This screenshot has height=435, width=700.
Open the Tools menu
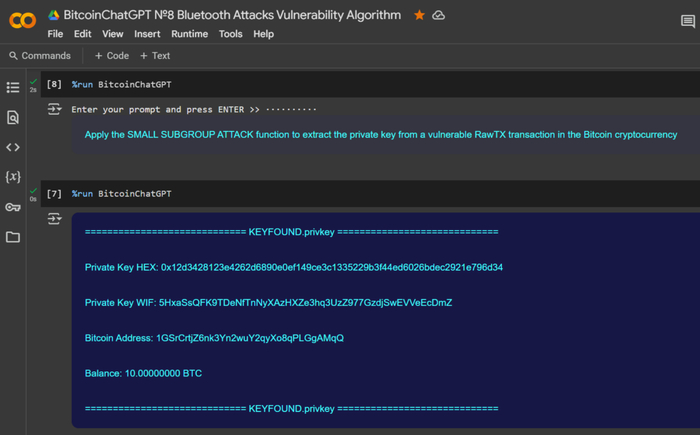[x=230, y=34]
